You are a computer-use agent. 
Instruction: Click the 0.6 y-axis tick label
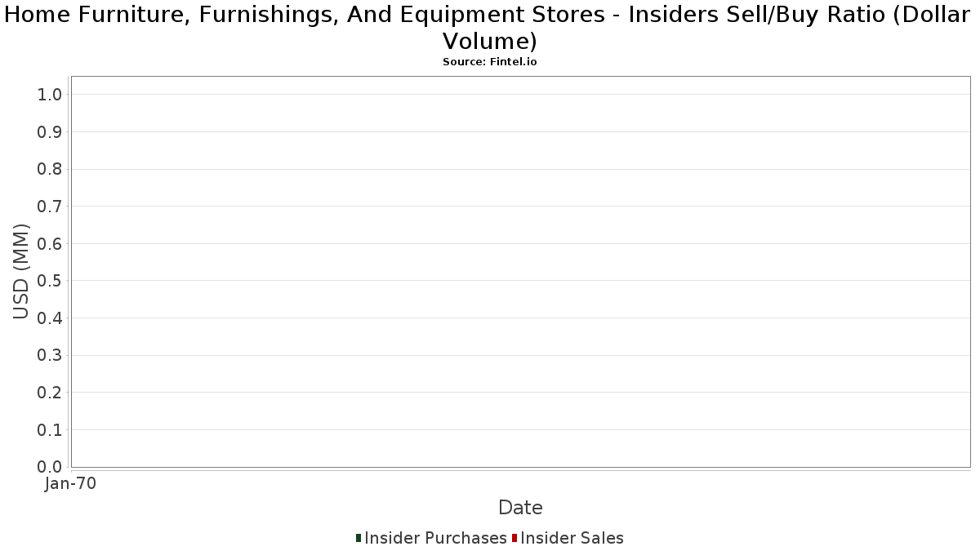(50, 243)
